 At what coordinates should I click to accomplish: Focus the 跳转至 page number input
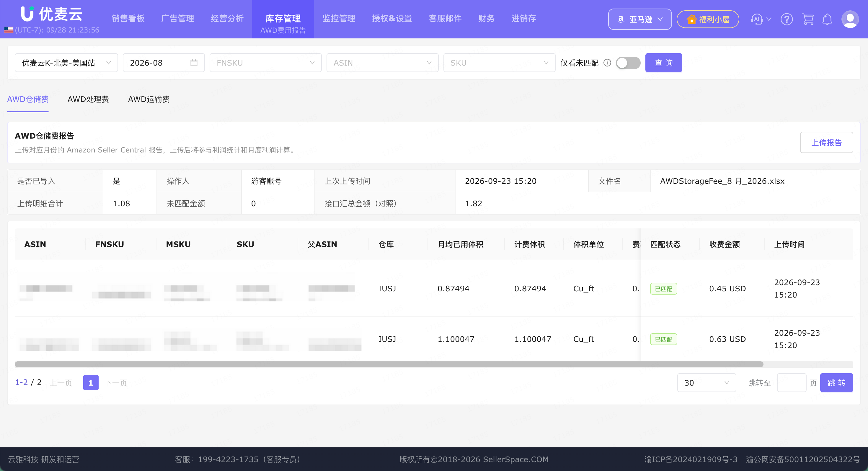tap(792, 383)
